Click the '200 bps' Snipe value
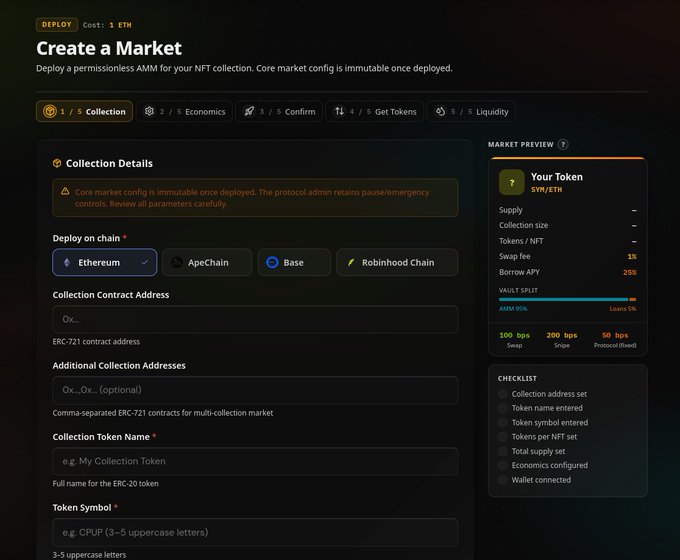Image resolution: width=680 pixels, height=560 pixels. [562, 335]
